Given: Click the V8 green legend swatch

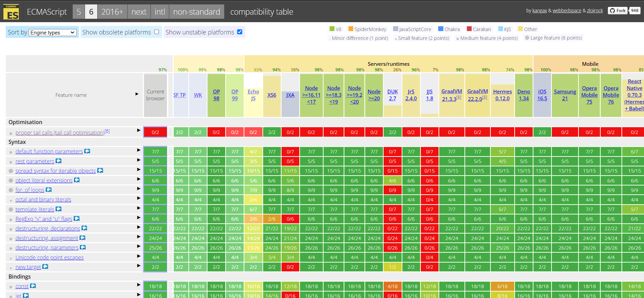Looking at the screenshot, I should click(x=332, y=29).
